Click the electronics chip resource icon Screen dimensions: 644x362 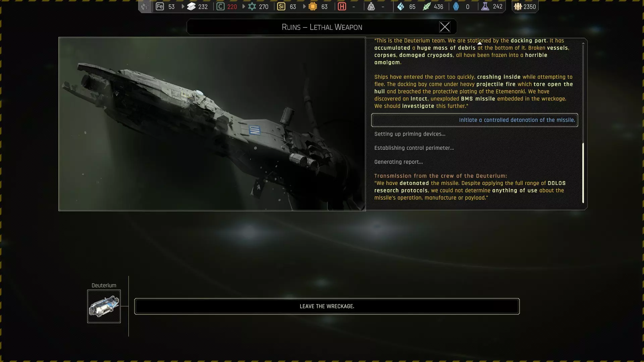313,6
